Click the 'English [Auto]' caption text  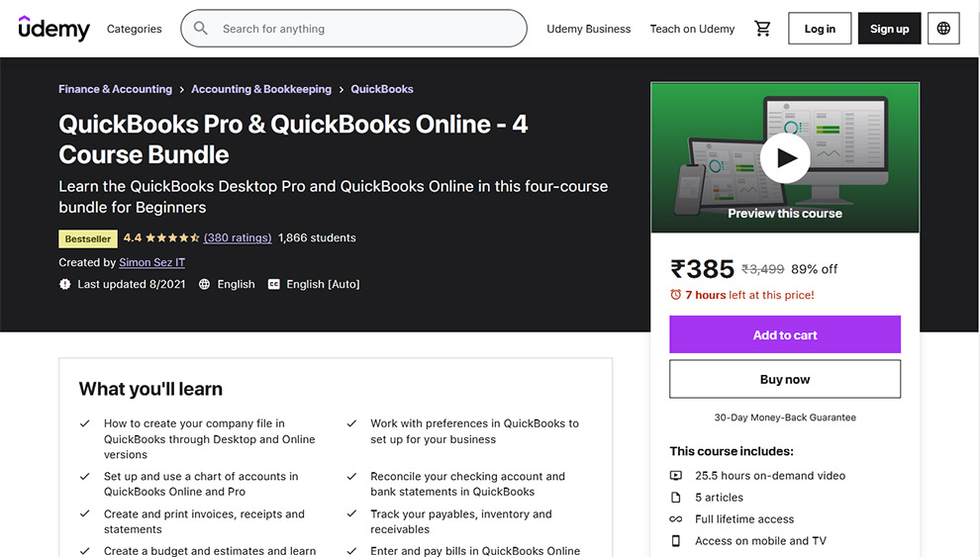(x=323, y=284)
